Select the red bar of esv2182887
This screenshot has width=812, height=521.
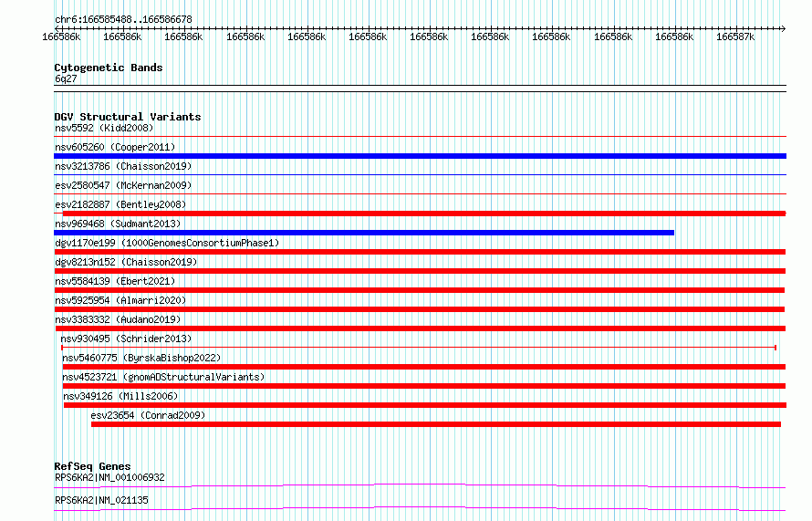click(424, 214)
